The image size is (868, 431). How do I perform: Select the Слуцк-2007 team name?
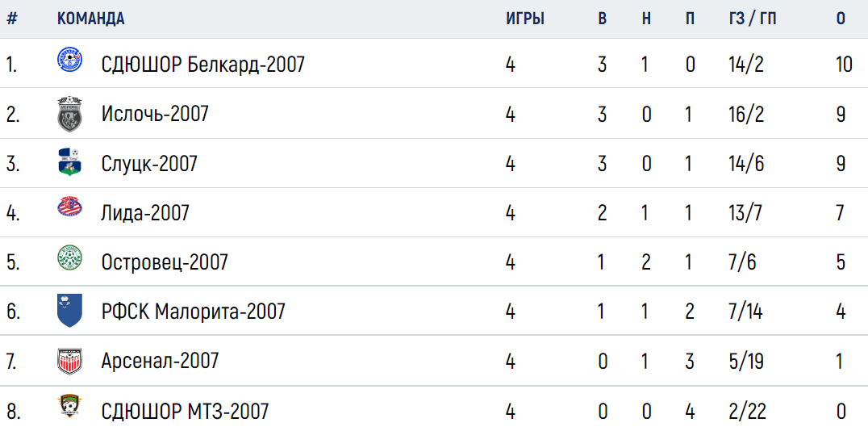point(149,163)
